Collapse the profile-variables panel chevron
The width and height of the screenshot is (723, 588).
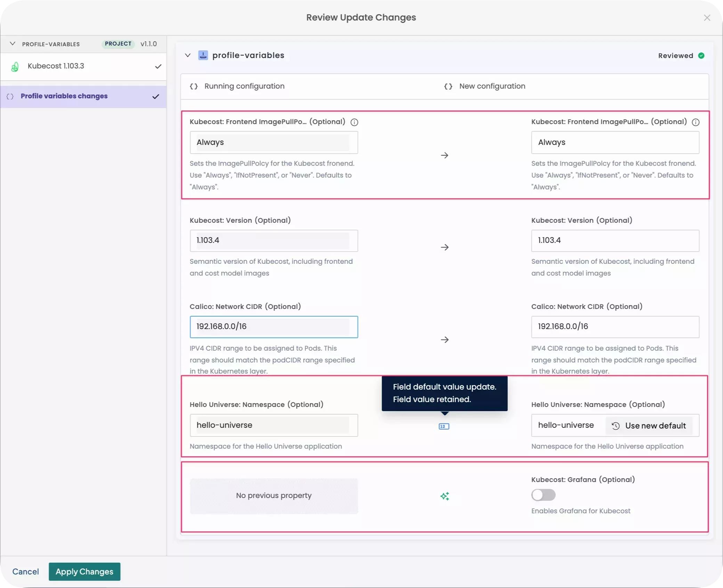click(188, 55)
